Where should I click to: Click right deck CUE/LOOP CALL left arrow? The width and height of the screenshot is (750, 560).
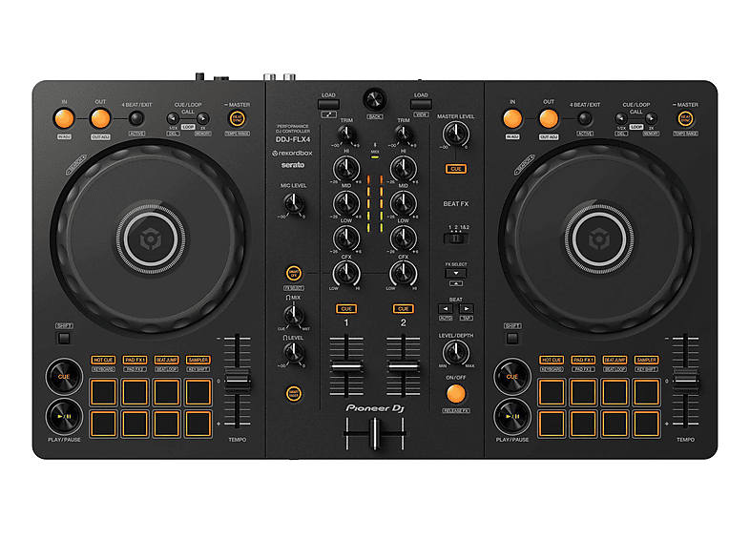621,118
